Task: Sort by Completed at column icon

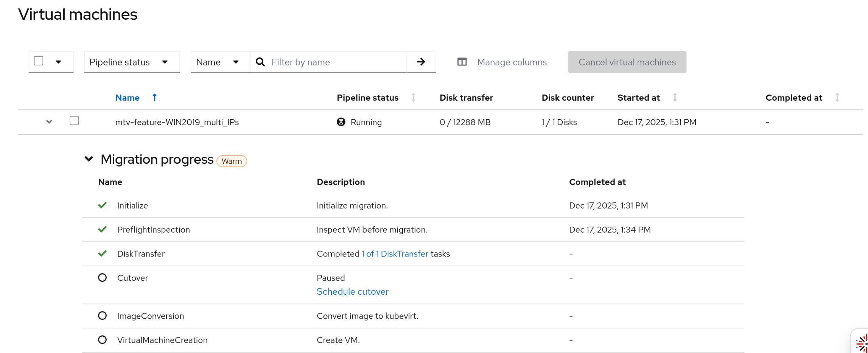Action: coord(837,98)
